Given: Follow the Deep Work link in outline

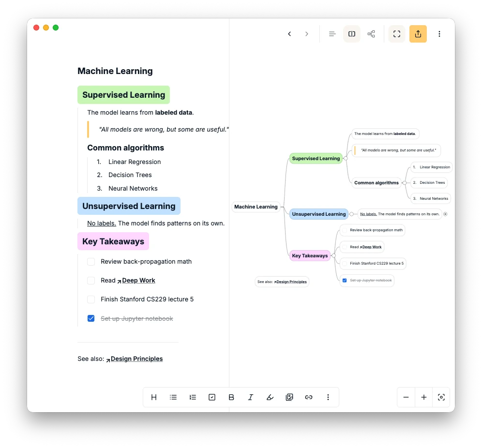Looking at the screenshot, I should click(x=138, y=281).
